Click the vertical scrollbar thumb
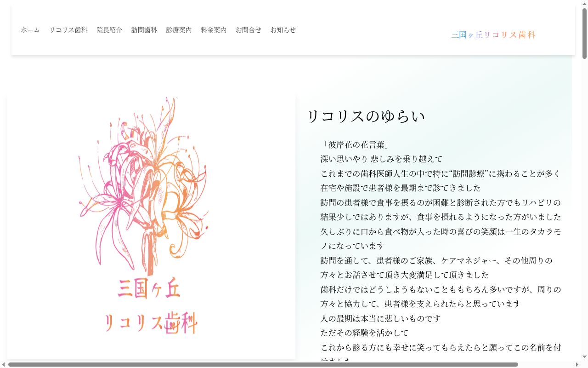 tap(584, 33)
